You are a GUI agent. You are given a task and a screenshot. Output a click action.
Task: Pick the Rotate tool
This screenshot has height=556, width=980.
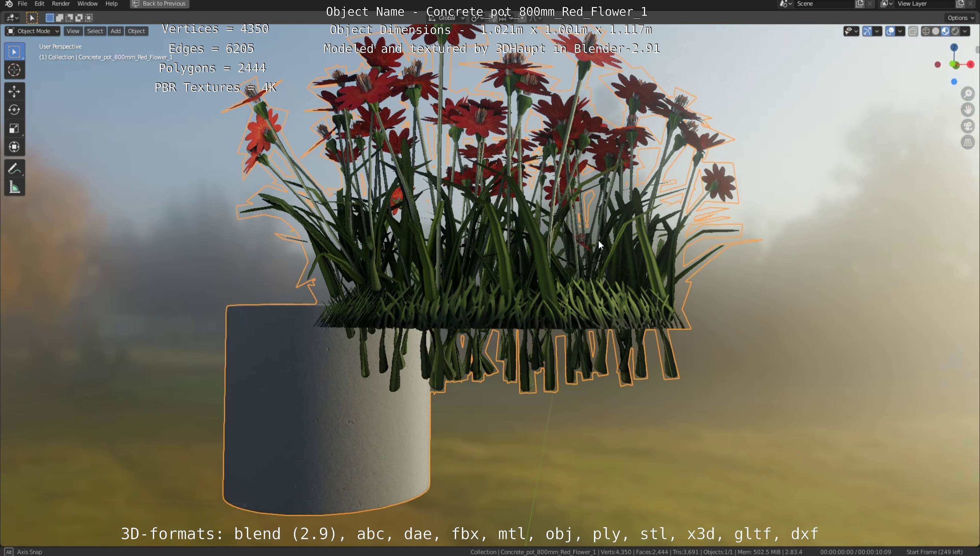(15, 110)
